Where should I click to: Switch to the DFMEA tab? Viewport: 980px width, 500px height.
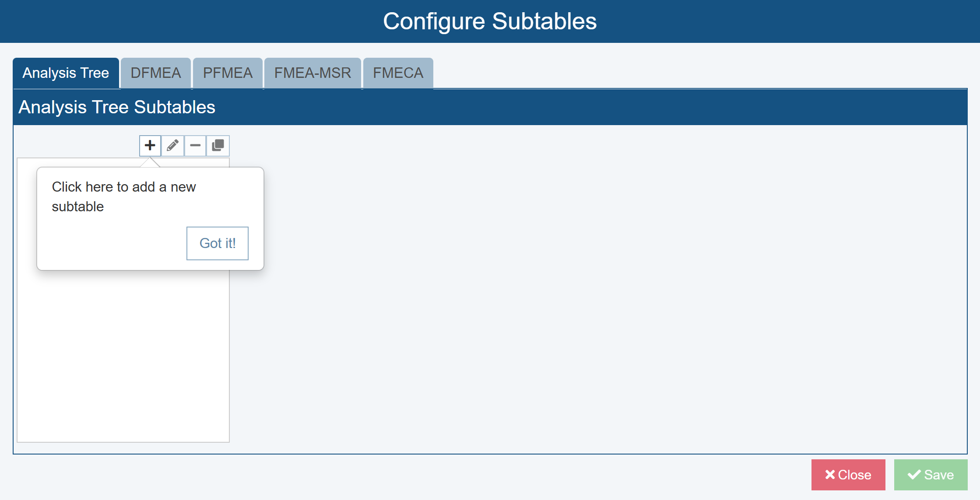pyautogui.click(x=155, y=73)
